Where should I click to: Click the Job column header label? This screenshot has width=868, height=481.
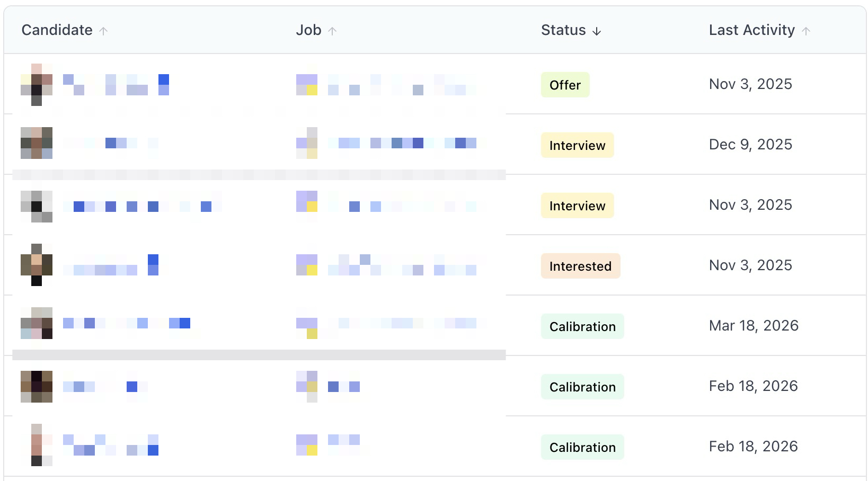click(309, 30)
